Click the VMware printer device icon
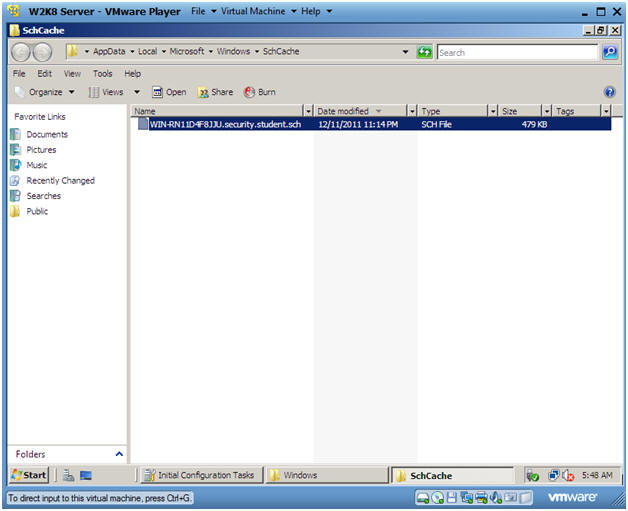 481,498
